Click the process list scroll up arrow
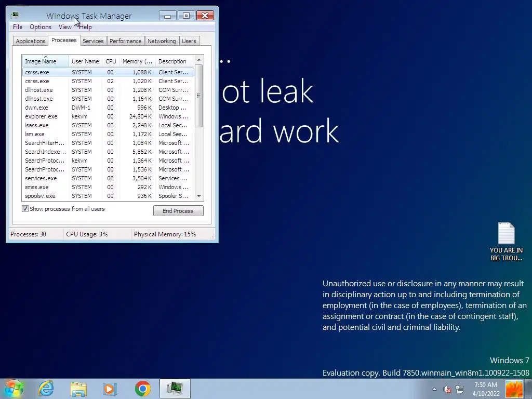The width and height of the screenshot is (532, 399). pyautogui.click(x=199, y=60)
